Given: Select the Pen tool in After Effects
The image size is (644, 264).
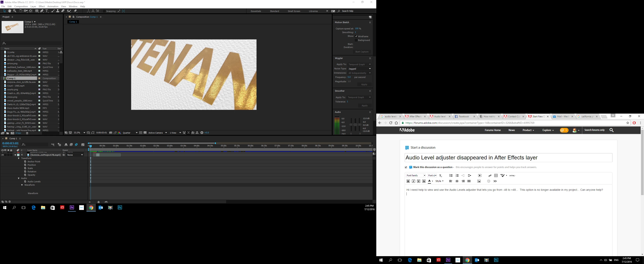Looking at the screenshot, I should click(42, 11).
